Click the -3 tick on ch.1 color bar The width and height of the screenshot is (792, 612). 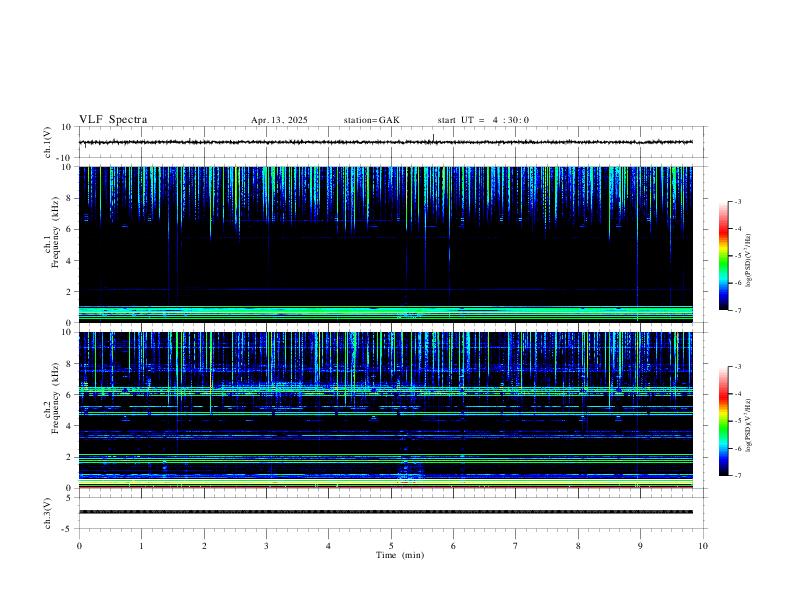tap(737, 201)
